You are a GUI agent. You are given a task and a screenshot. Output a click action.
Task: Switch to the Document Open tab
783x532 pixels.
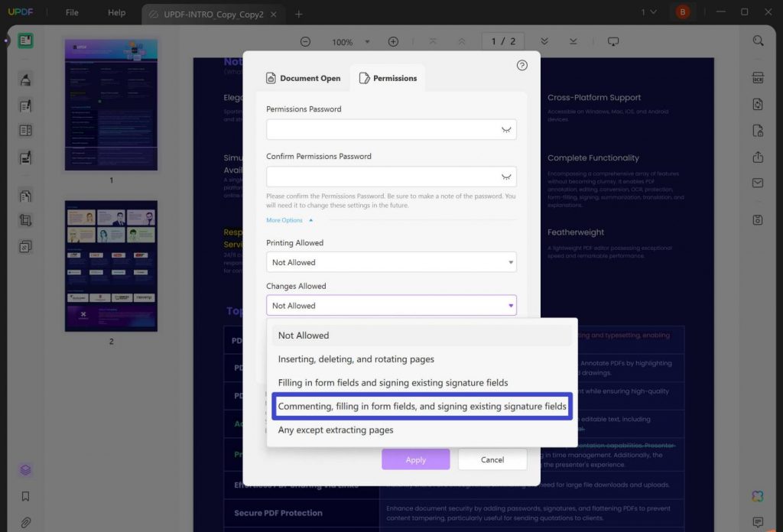tap(303, 77)
